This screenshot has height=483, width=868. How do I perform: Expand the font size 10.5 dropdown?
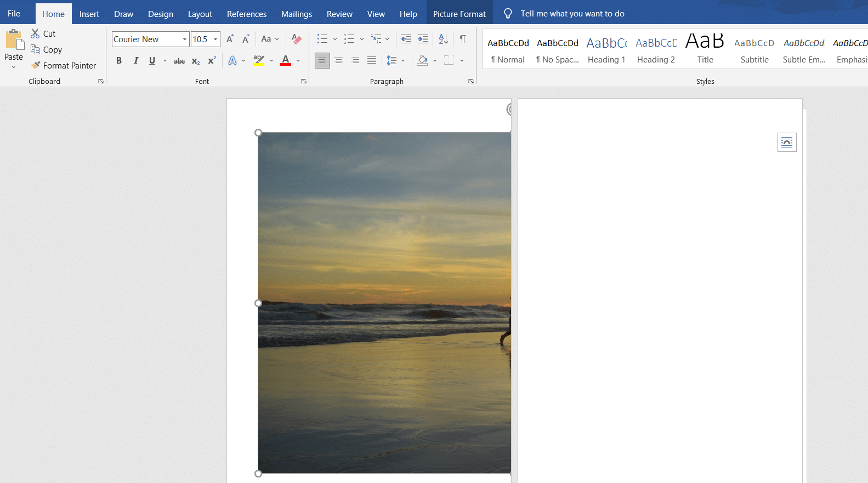point(215,39)
